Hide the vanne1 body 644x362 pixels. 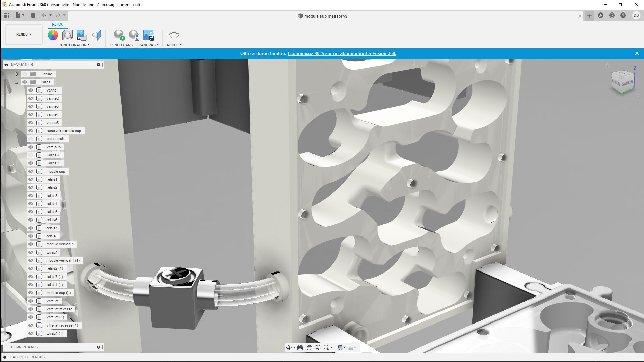[x=31, y=90]
